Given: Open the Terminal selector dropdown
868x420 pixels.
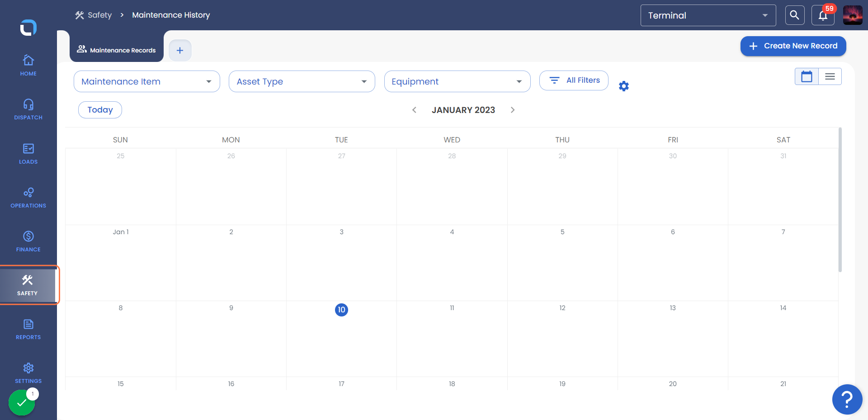Looking at the screenshot, I should coord(708,15).
